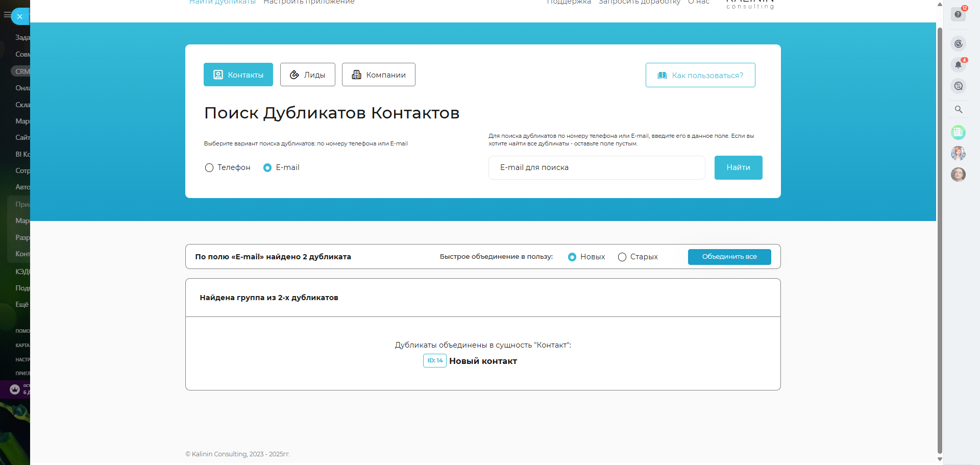Viewport: 980px width, 465px height.
Task: Click the hamburger menu icon top-left
Action: coord(7,15)
